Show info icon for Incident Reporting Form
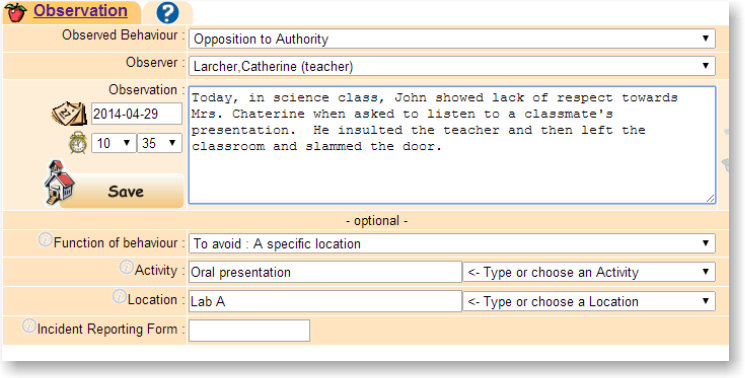This screenshot has height=378, width=745. 29,326
